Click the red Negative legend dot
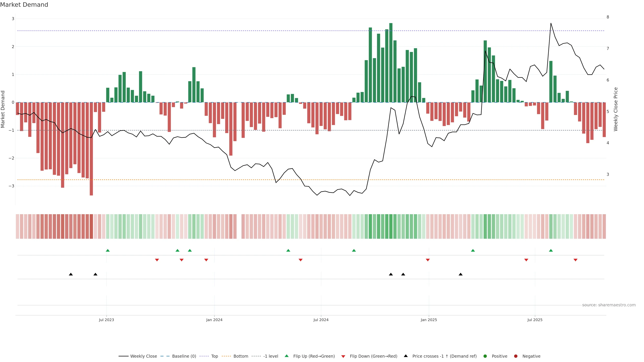 [516, 356]
